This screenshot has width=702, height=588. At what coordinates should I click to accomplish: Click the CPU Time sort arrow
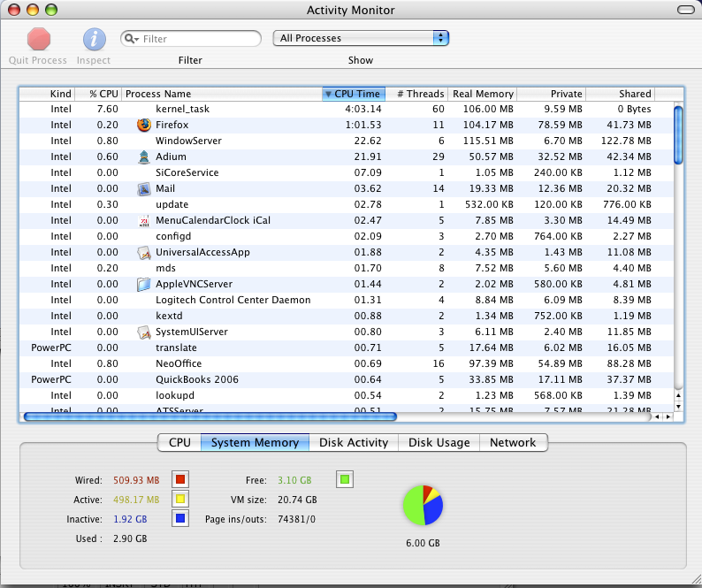(328, 94)
